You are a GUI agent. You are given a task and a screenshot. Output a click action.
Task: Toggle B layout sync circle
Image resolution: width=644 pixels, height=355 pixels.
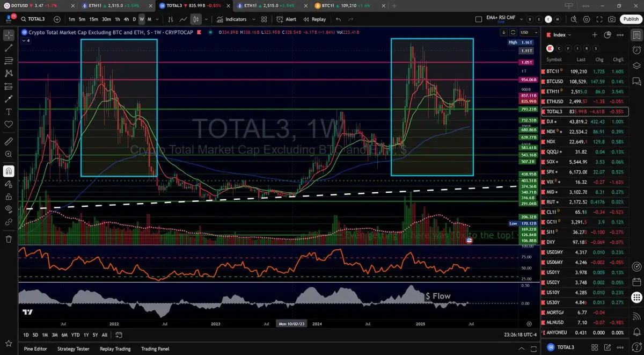pos(530,19)
